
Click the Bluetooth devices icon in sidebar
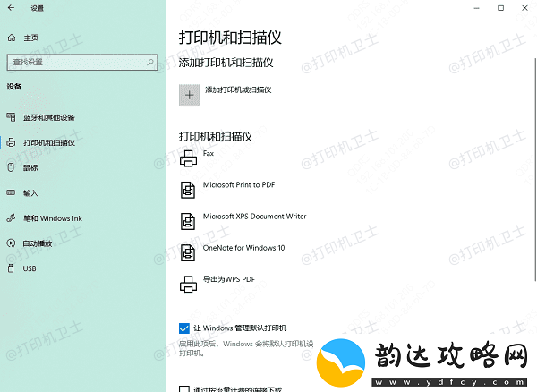coord(11,117)
